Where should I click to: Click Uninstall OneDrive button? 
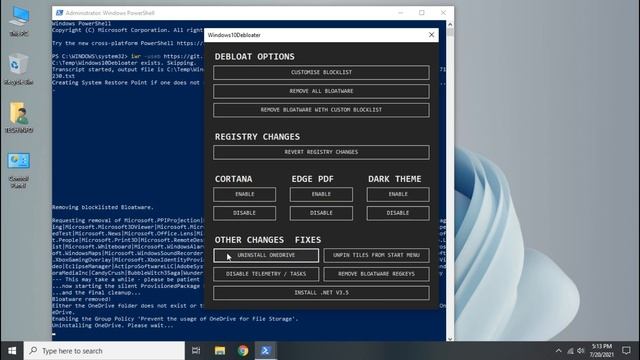266,255
